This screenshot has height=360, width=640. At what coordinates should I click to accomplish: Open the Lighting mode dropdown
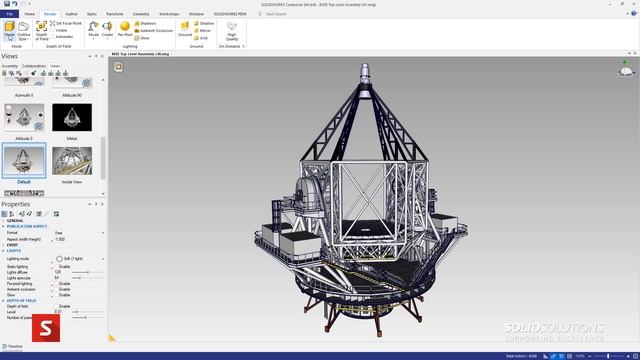[80, 259]
